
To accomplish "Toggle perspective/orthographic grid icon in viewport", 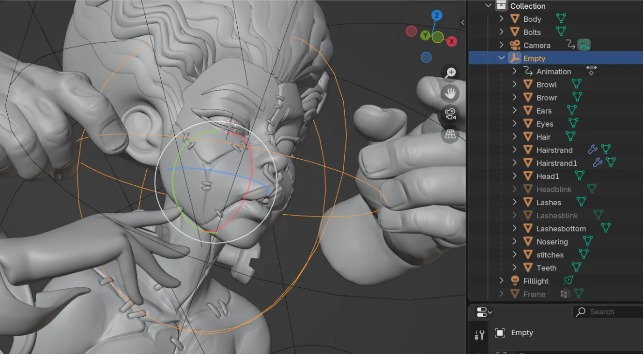I will [x=451, y=134].
